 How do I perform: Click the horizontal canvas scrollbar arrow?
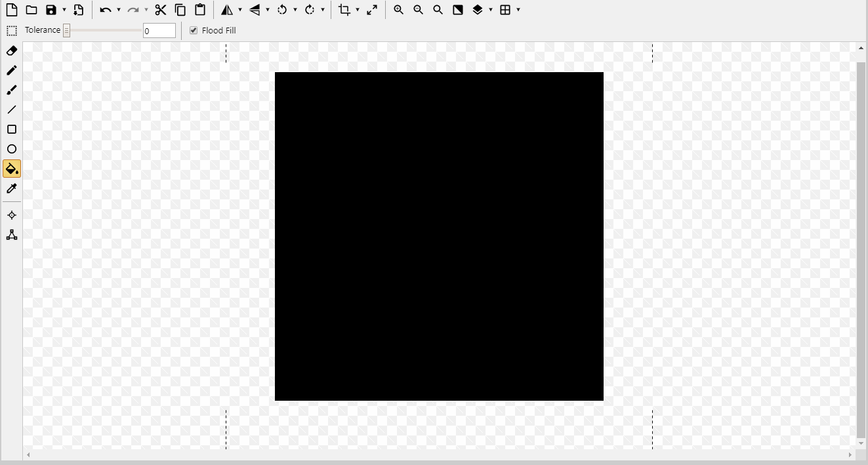28,455
